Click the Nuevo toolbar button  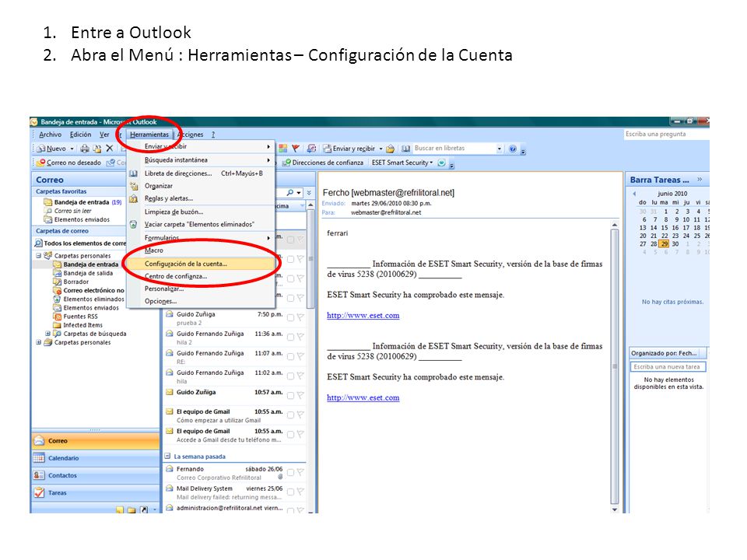point(52,149)
